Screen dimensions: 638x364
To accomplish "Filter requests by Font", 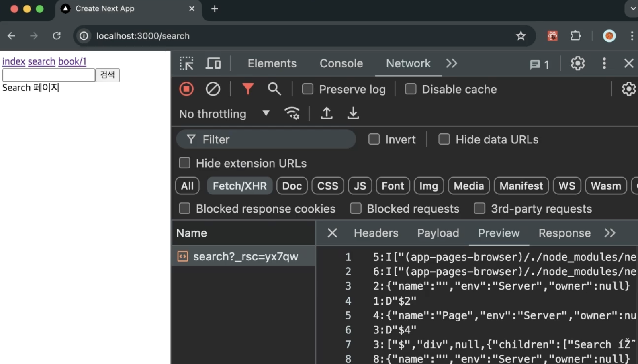I will [x=393, y=186].
